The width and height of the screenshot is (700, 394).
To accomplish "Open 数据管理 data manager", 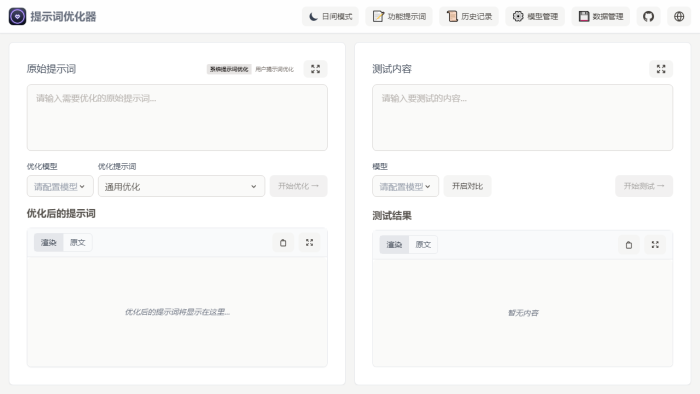I will click(x=600, y=17).
